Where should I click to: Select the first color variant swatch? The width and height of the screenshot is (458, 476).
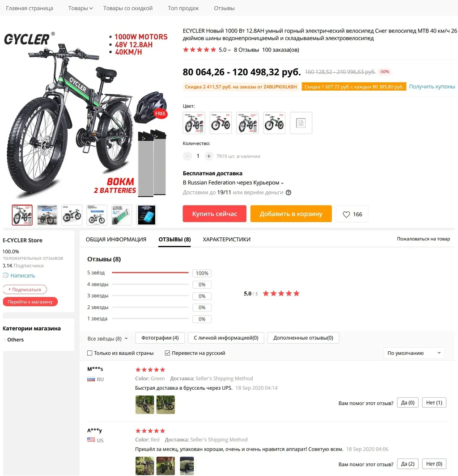tap(194, 123)
